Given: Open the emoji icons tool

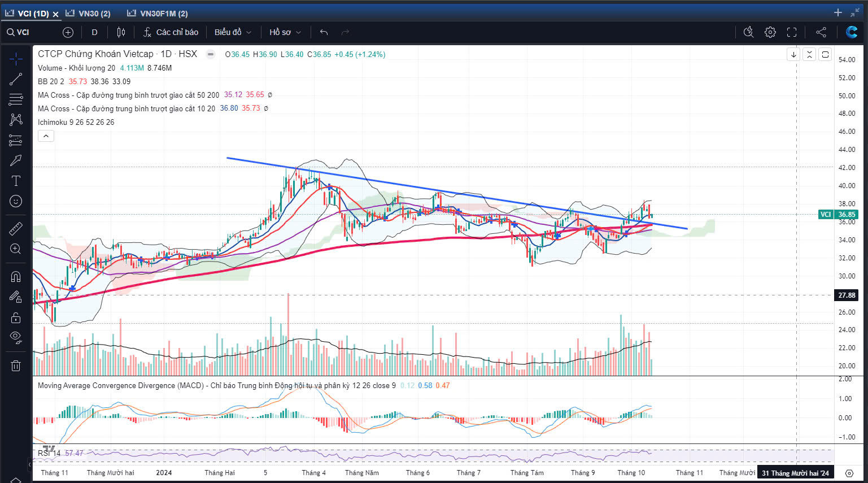Looking at the screenshot, I should [16, 201].
